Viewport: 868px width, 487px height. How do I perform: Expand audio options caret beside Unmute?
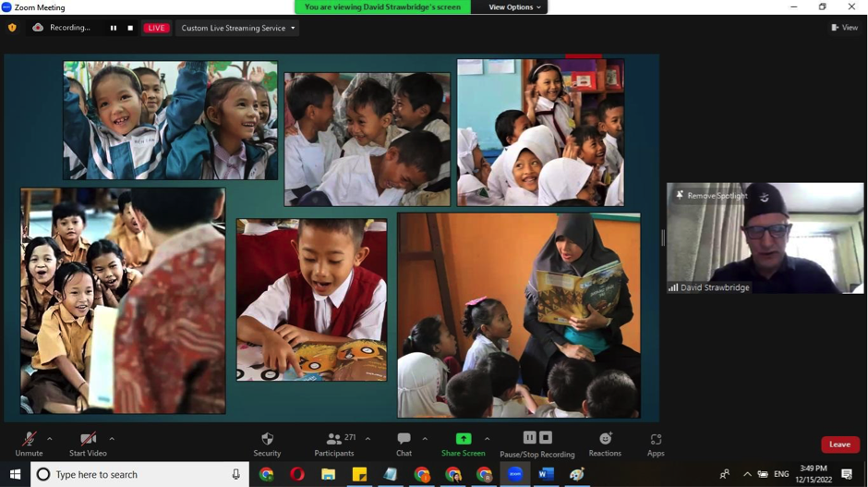point(50,439)
